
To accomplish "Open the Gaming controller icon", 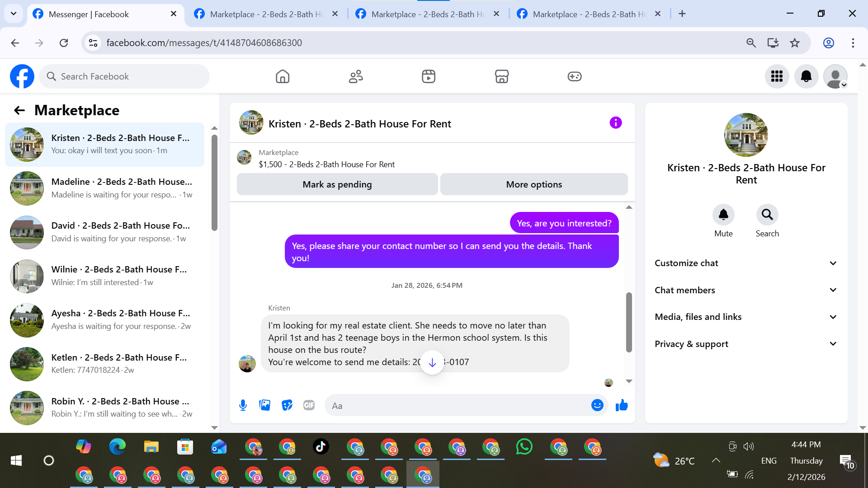I will point(575,76).
